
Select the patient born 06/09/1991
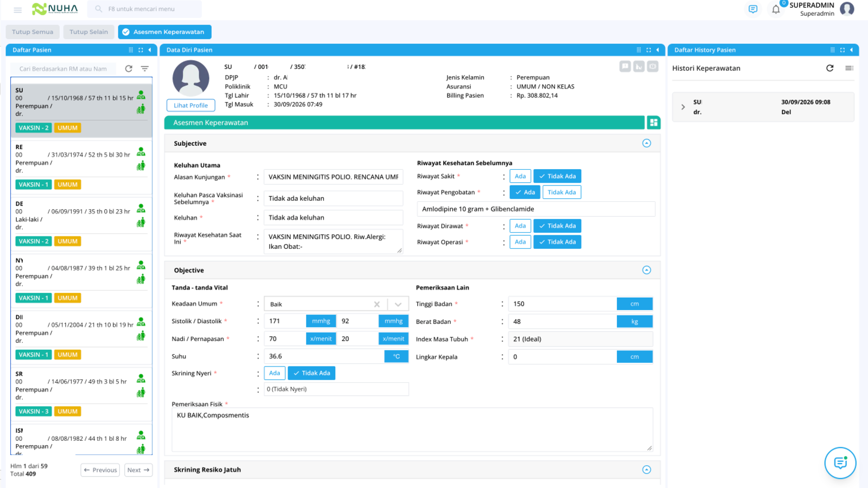coord(81,223)
